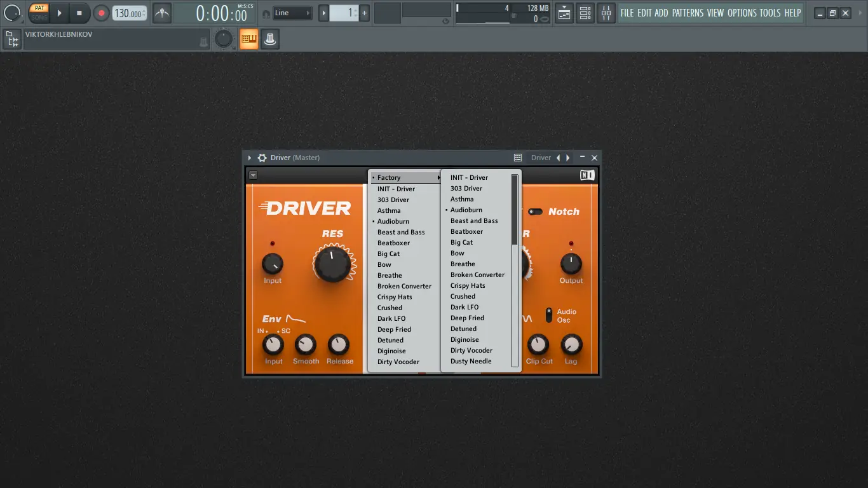Image resolution: width=868 pixels, height=488 pixels.
Task: Toggle the Notch switch in Driver
Action: click(x=536, y=212)
